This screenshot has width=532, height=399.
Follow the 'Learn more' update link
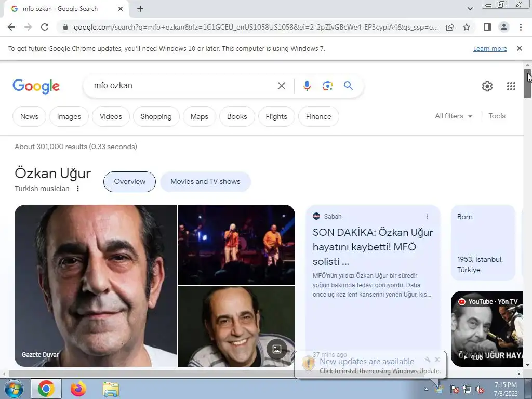490,48
